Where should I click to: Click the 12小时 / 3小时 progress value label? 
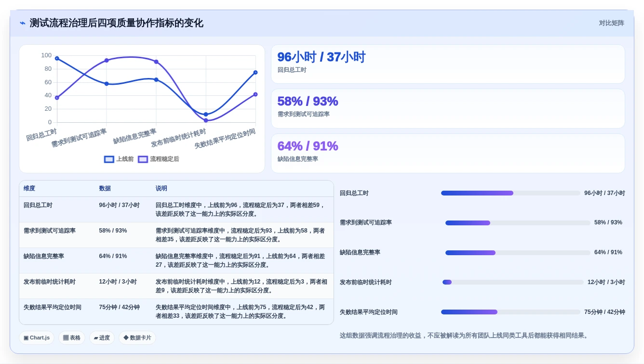point(606,282)
